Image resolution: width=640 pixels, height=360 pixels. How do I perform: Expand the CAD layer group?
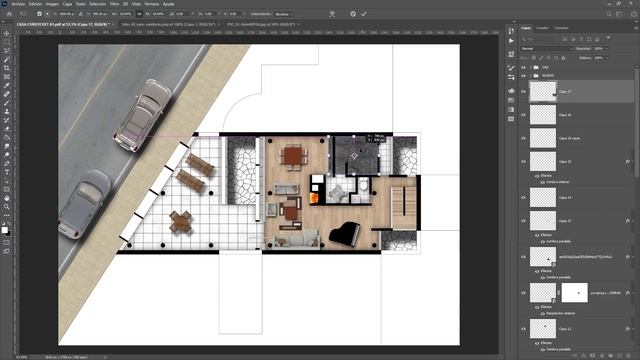(531, 67)
